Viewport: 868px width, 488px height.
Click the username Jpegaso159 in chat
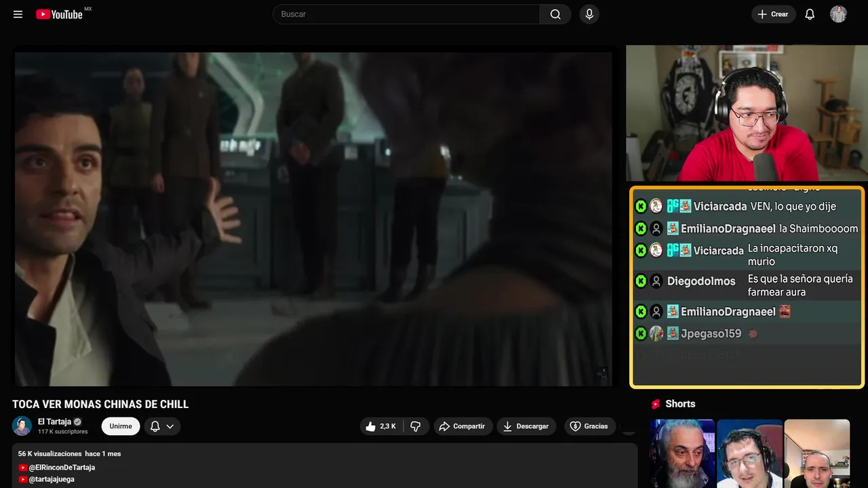point(711,333)
